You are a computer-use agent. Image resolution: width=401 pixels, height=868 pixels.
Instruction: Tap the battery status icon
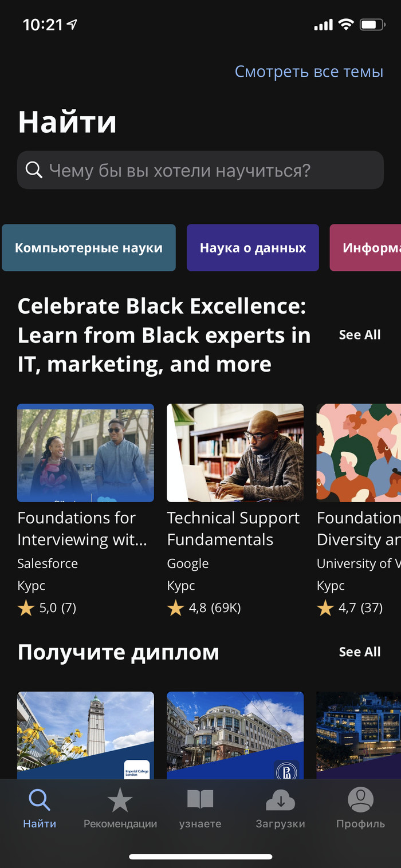[x=372, y=25]
